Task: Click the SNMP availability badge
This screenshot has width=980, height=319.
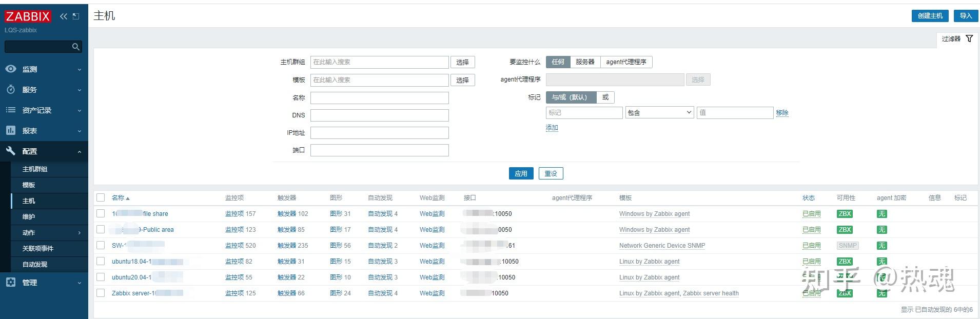Action: (x=848, y=246)
